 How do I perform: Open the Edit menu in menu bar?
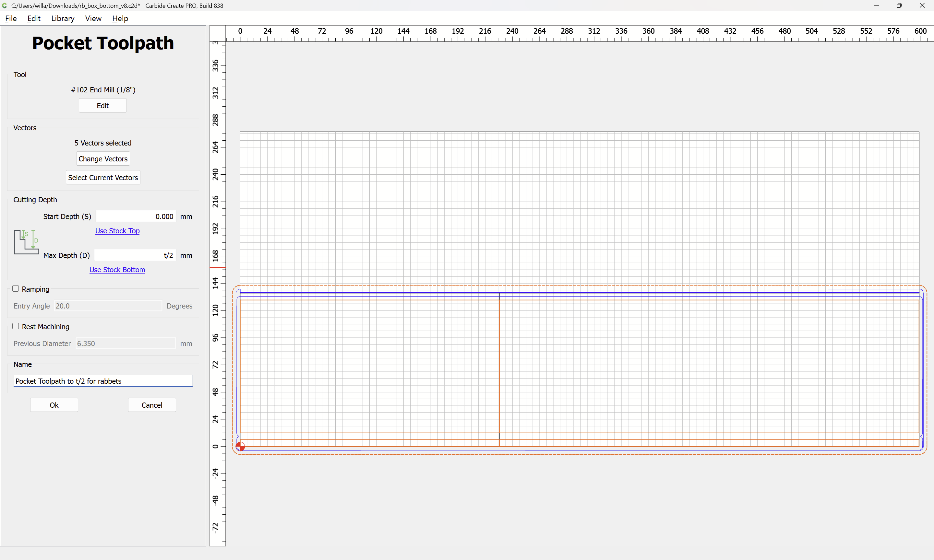point(34,18)
